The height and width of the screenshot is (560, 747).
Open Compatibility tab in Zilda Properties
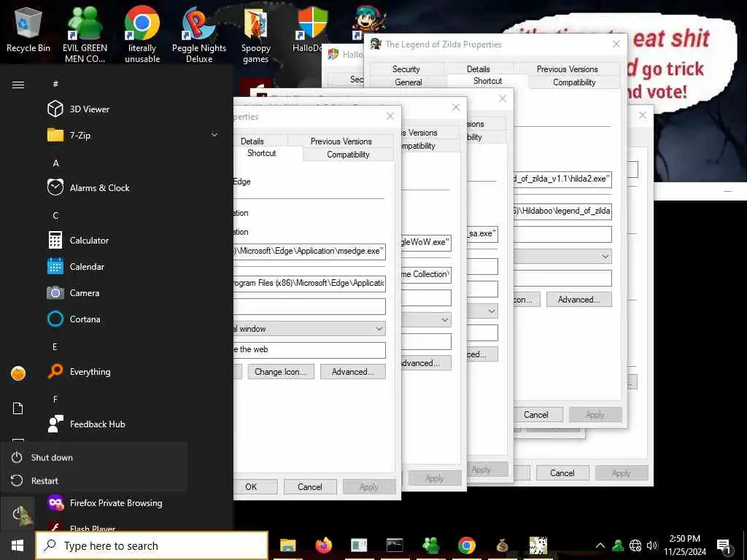(574, 82)
